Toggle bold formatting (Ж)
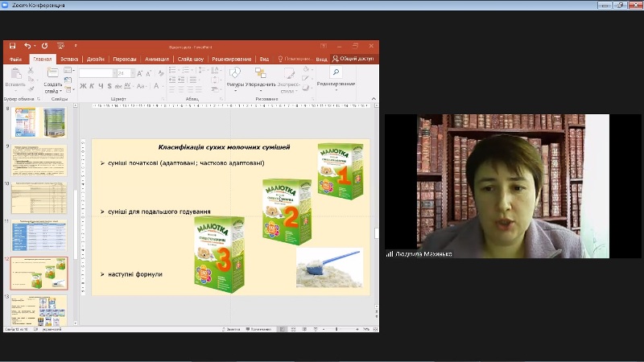Screen dimensions: 644x362 tap(82, 86)
